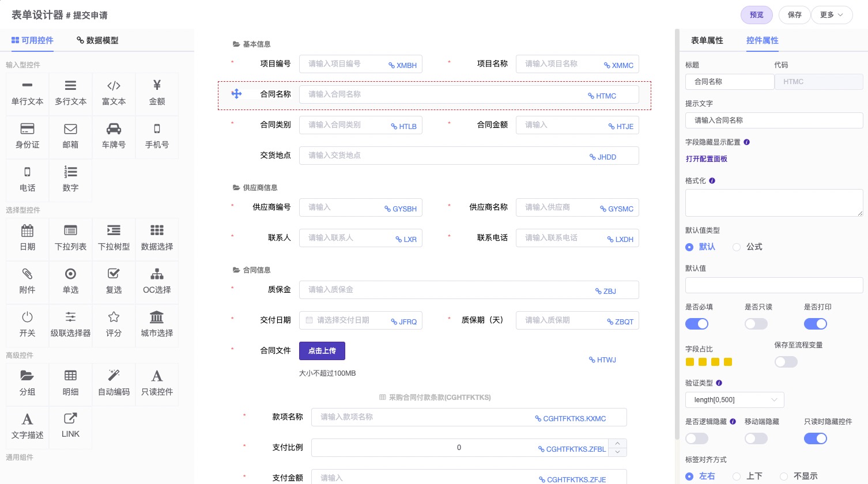Select the 单行文本 control icon

[x=27, y=86]
